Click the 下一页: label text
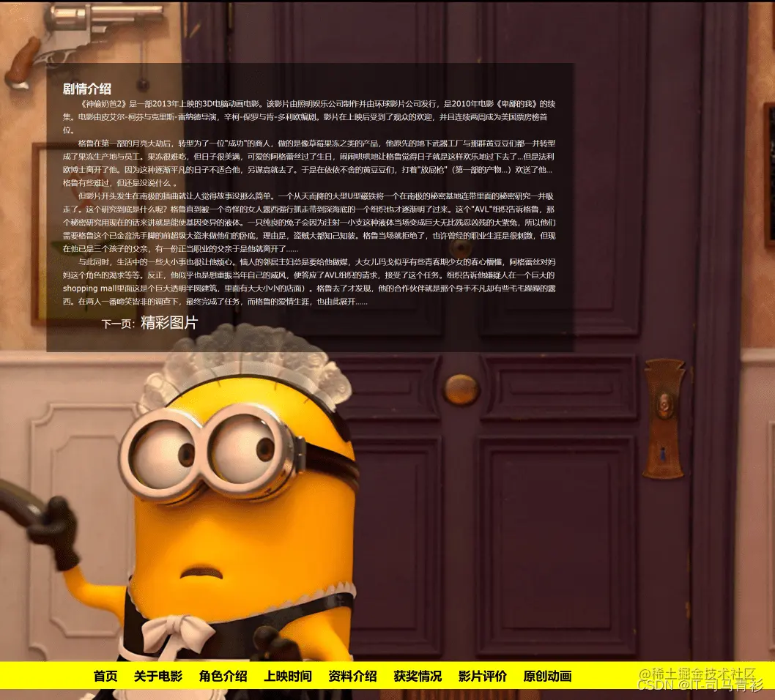 point(118,324)
